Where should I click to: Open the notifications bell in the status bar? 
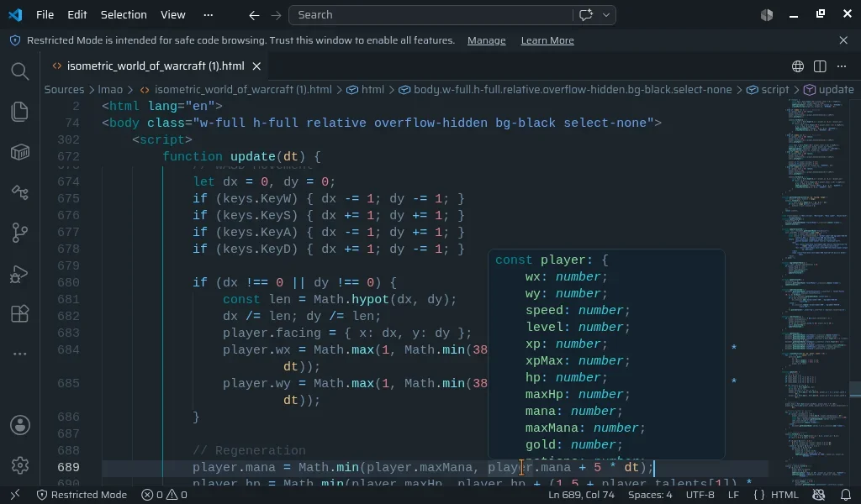click(846, 495)
